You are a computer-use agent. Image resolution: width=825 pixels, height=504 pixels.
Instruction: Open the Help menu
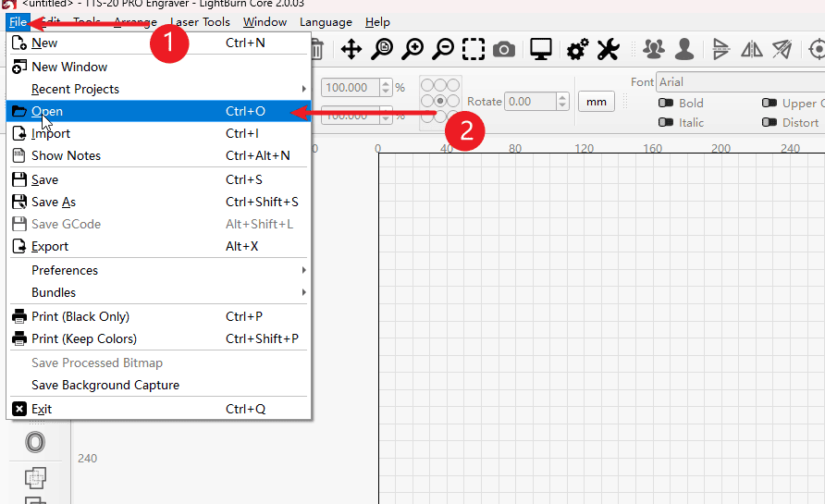click(x=377, y=21)
